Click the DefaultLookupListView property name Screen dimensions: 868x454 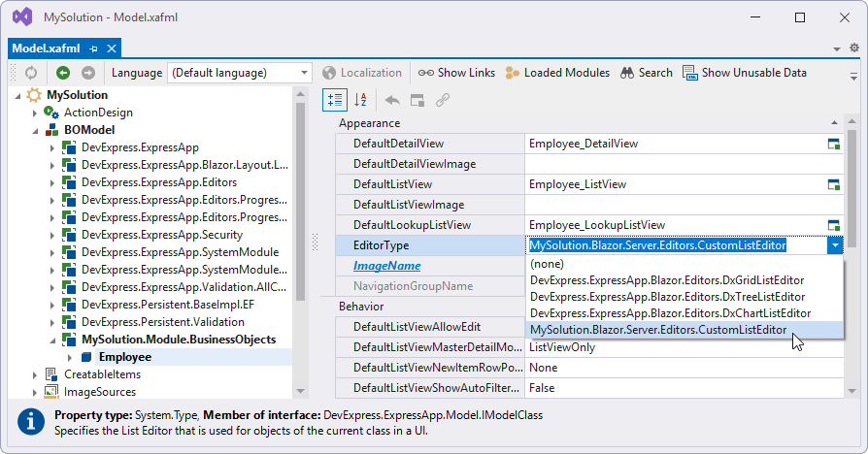click(x=413, y=225)
